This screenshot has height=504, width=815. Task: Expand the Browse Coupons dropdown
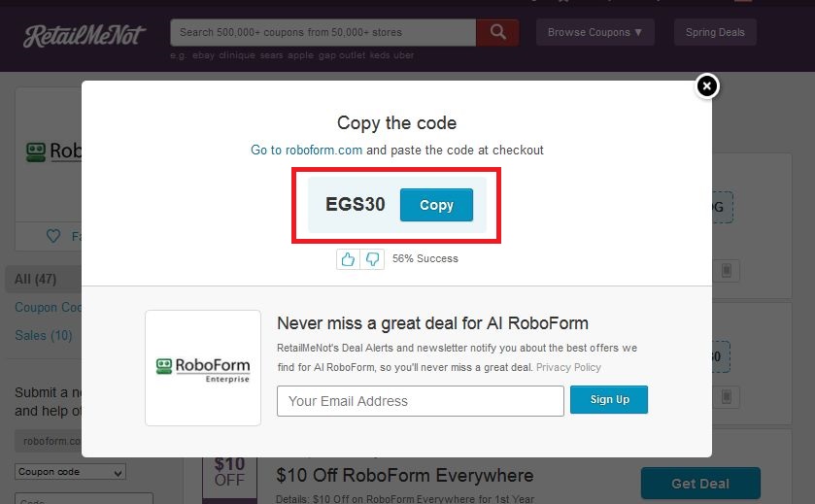595,32
